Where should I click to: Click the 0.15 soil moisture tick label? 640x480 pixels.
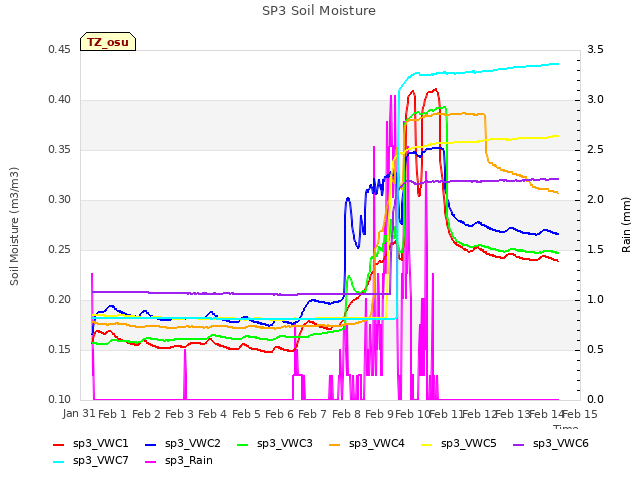click(59, 349)
